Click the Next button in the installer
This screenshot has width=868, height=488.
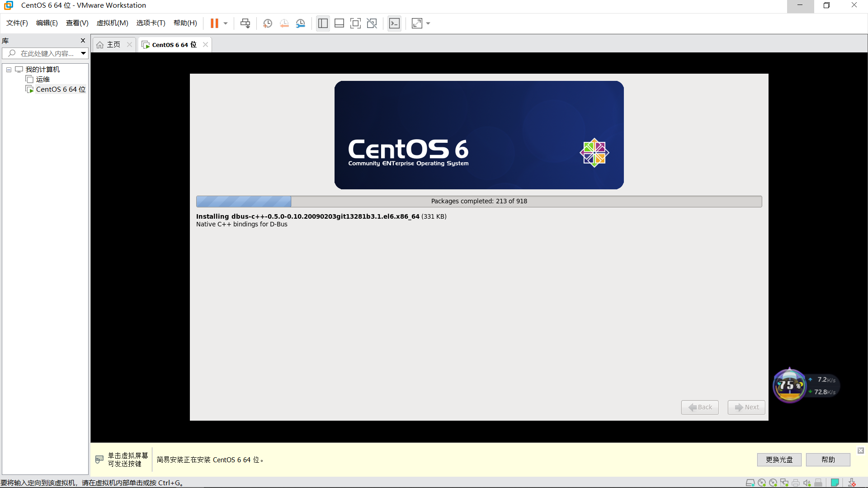pos(746,407)
